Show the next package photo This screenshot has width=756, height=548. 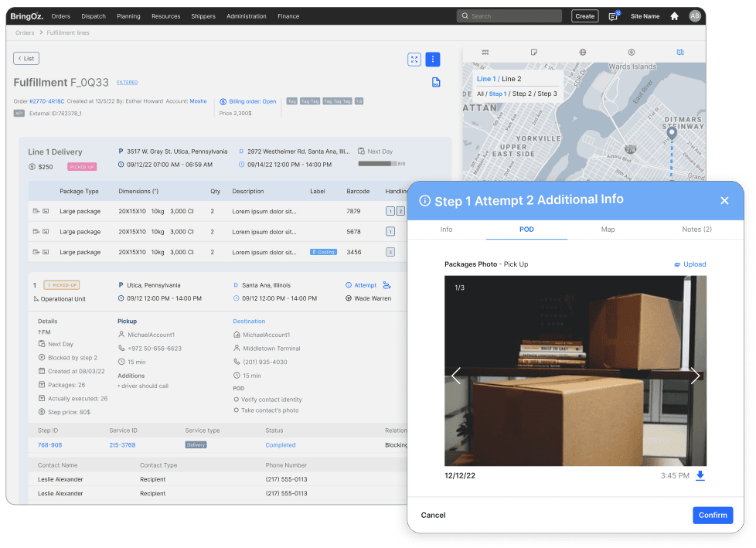tap(695, 376)
